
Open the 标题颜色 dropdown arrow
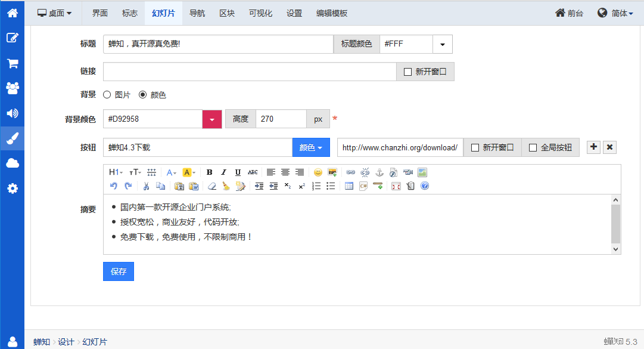pos(443,44)
